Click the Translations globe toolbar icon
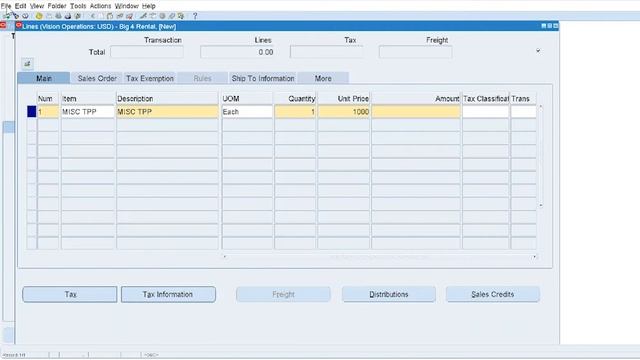 click(x=162, y=16)
